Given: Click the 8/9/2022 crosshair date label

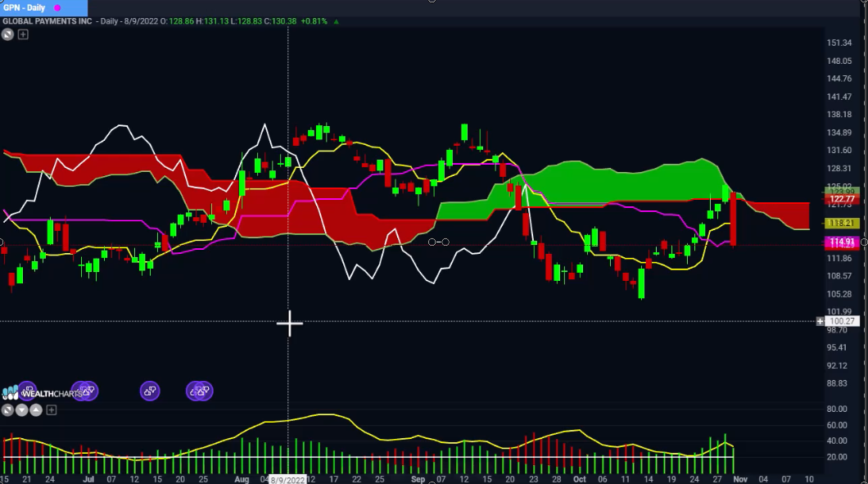Looking at the screenshot, I should click(287, 480).
